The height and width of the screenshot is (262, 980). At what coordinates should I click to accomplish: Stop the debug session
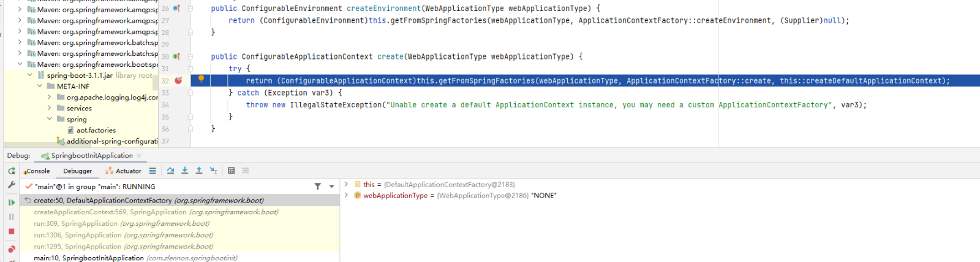coord(11,231)
